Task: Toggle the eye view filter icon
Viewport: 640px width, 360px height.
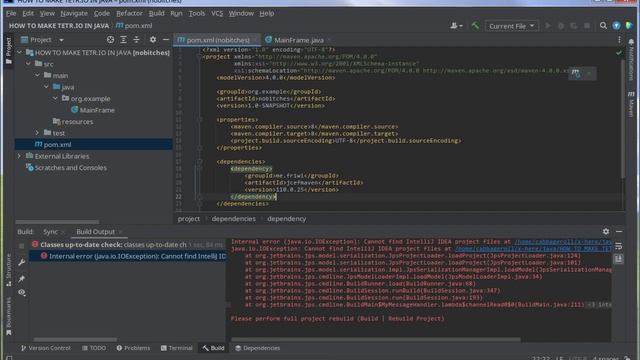Action: 22,293
